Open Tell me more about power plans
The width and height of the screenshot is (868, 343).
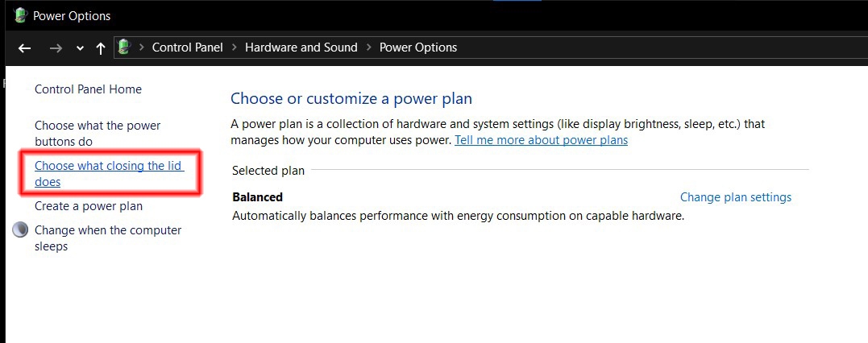coord(542,140)
